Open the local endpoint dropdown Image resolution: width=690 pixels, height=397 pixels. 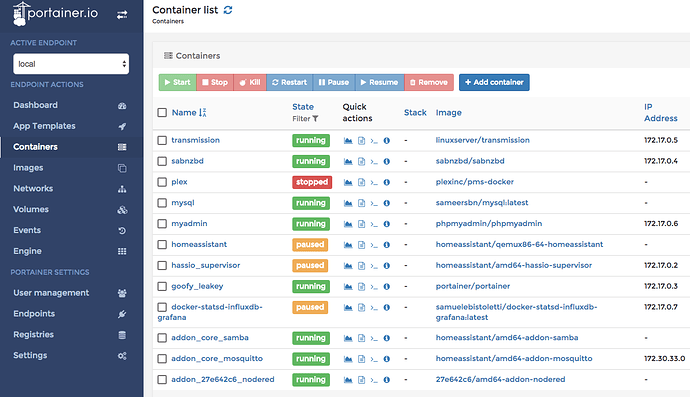71,64
